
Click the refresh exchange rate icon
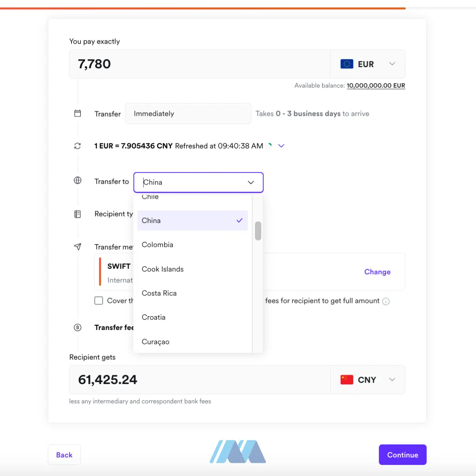78,146
